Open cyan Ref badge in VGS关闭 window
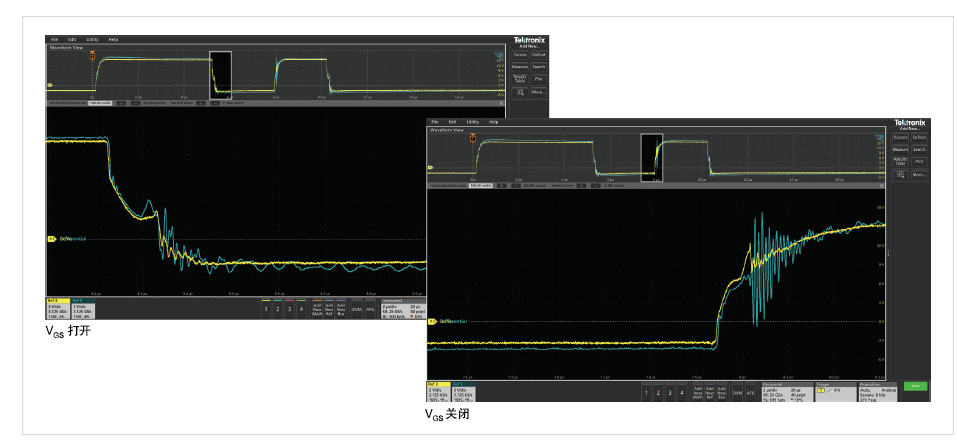 point(463,392)
